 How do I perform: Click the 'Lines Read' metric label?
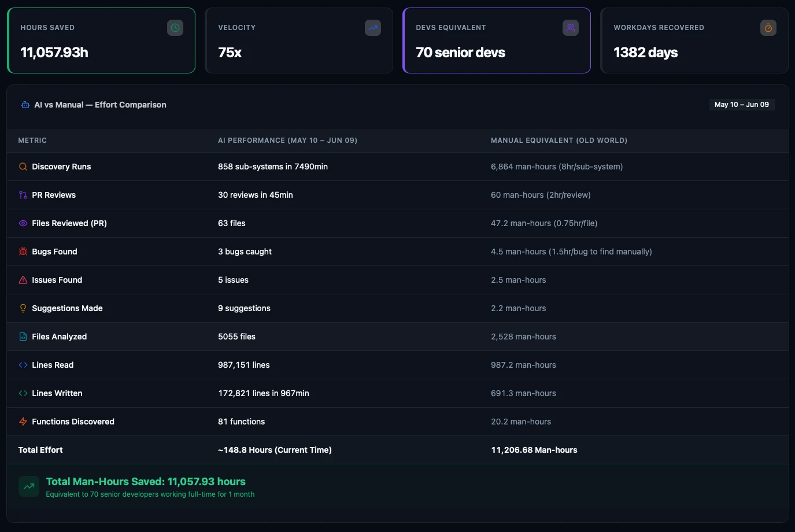coord(53,365)
